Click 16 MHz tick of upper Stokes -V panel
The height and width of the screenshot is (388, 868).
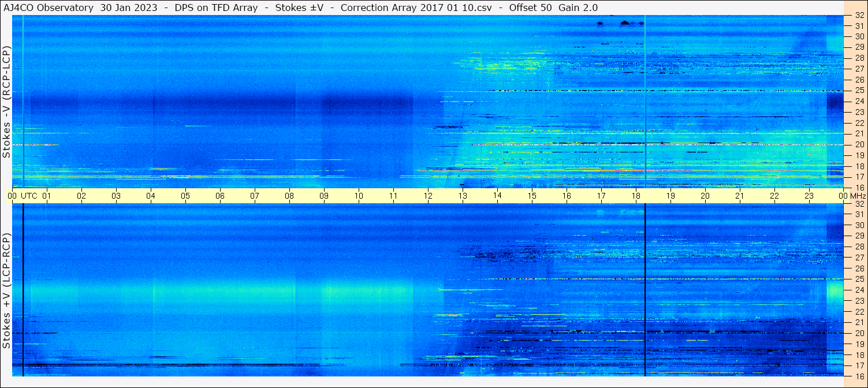[859, 187]
